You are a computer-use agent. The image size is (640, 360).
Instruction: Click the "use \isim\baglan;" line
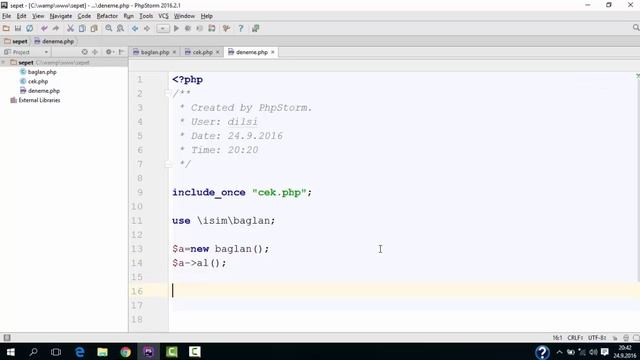(224, 220)
